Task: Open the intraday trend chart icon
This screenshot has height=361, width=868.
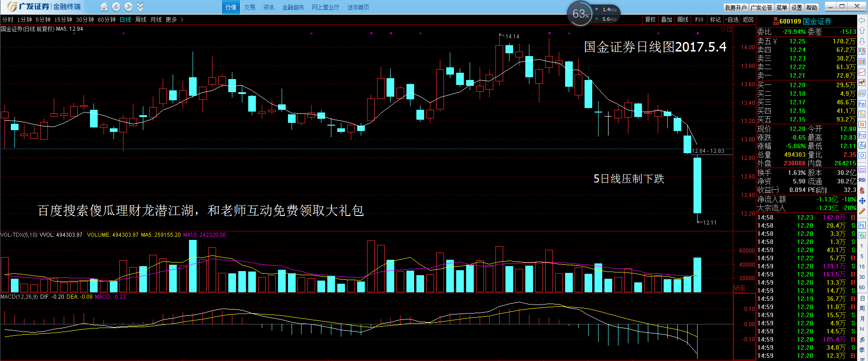Action: click(x=862, y=72)
